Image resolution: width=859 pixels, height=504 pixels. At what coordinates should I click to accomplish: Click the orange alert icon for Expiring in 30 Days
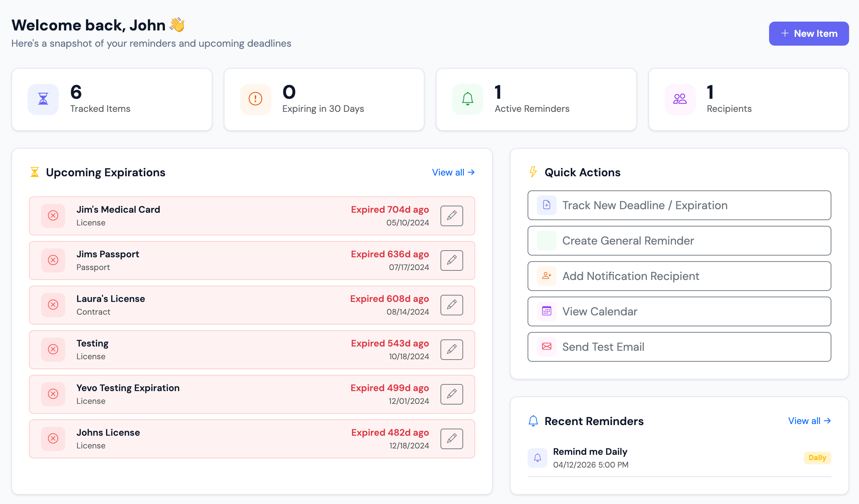pyautogui.click(x=255, y=99)
